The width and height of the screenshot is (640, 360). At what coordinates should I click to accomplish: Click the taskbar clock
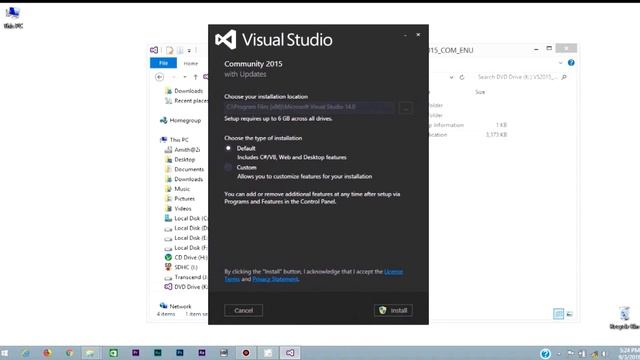point(629,353)
